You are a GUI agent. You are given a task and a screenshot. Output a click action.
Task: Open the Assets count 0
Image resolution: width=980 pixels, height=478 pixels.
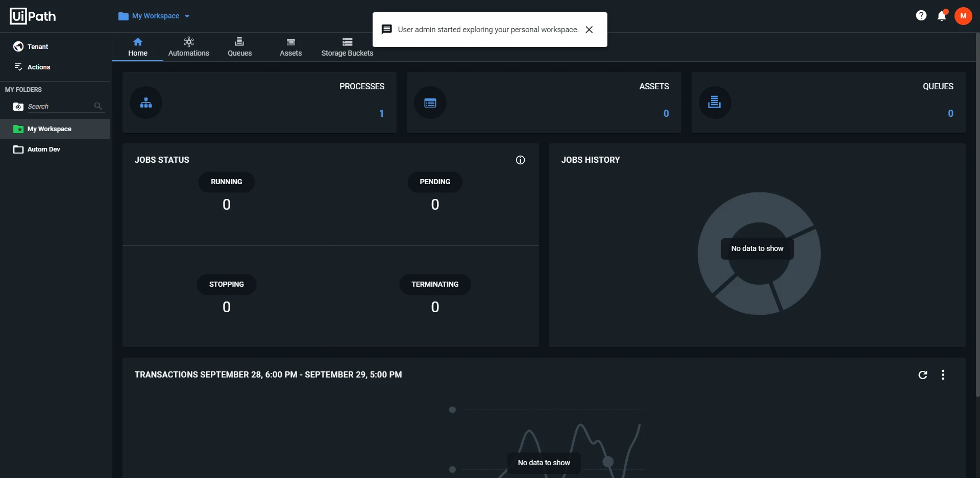(666, 113)
